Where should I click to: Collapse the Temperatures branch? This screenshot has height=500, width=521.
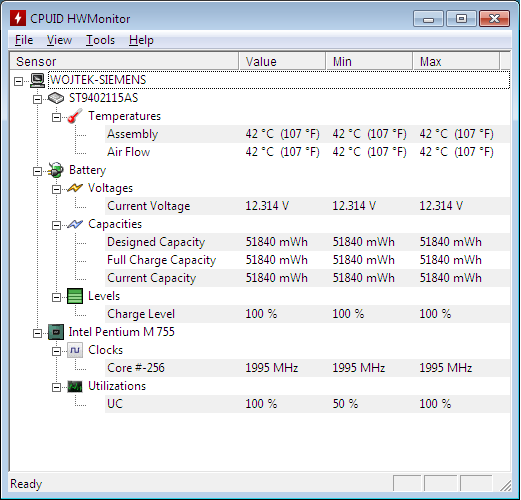[x=56, y=117]
